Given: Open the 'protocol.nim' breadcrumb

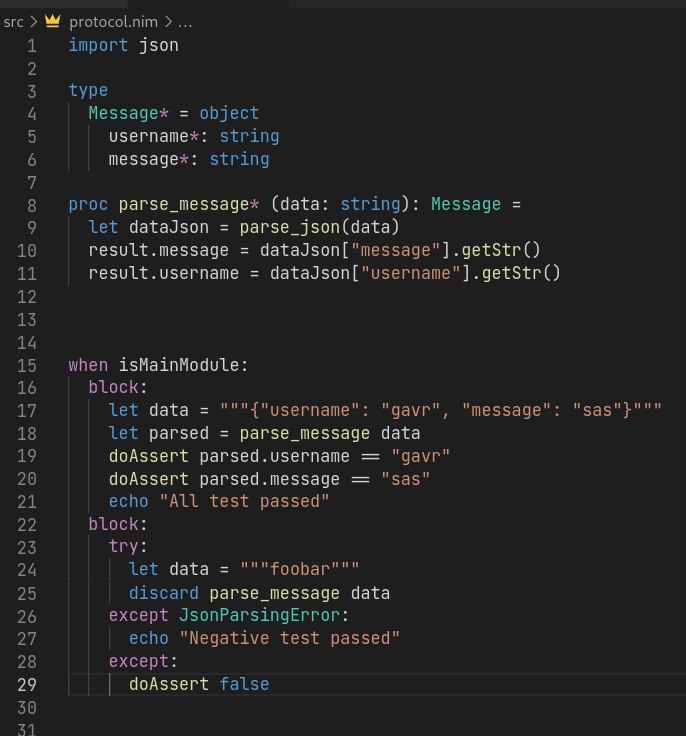Looking at the screenshot, I should pos(113,22).
